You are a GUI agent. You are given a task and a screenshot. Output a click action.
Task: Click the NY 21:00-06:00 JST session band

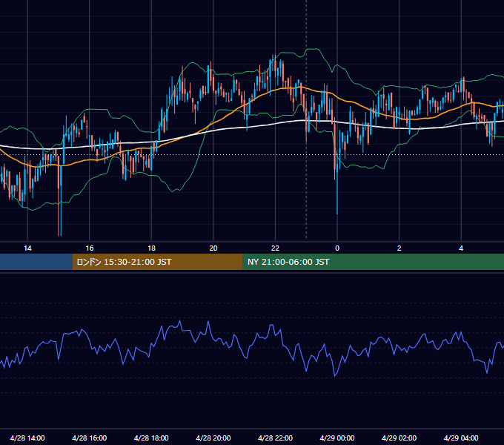click(x=373, y=262)
